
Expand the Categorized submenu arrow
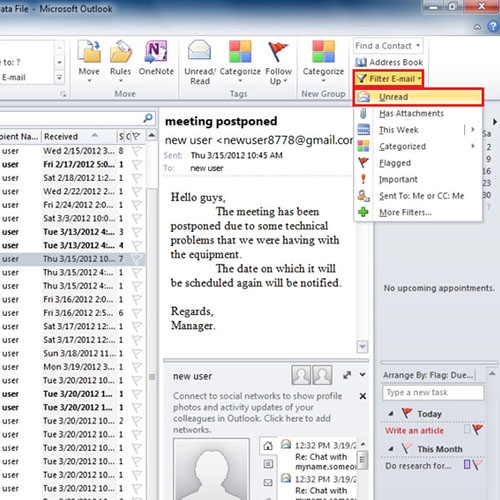(x=473, y=146)
